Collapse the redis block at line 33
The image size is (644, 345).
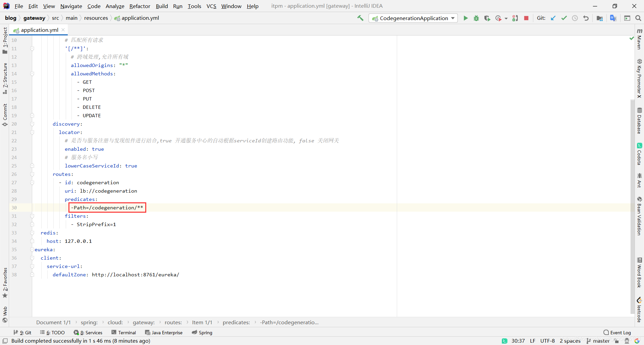[x=32, y=233]
